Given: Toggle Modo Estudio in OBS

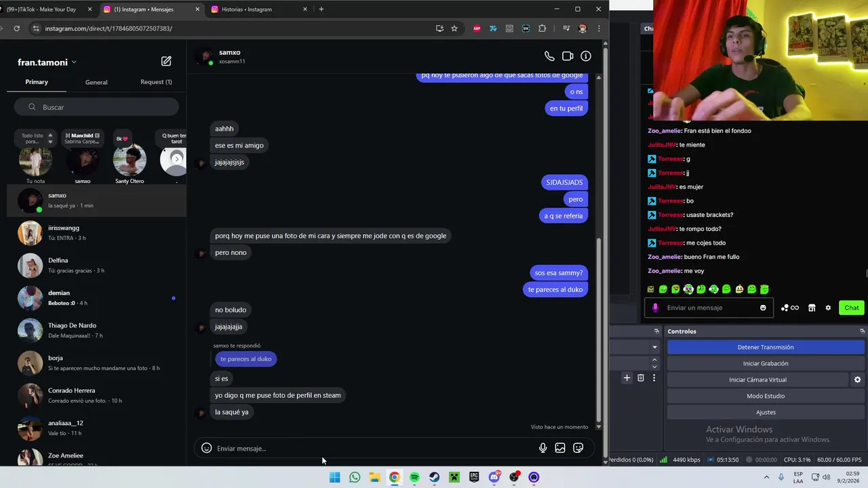Looking at the screenshot, I should pos(766,396).
